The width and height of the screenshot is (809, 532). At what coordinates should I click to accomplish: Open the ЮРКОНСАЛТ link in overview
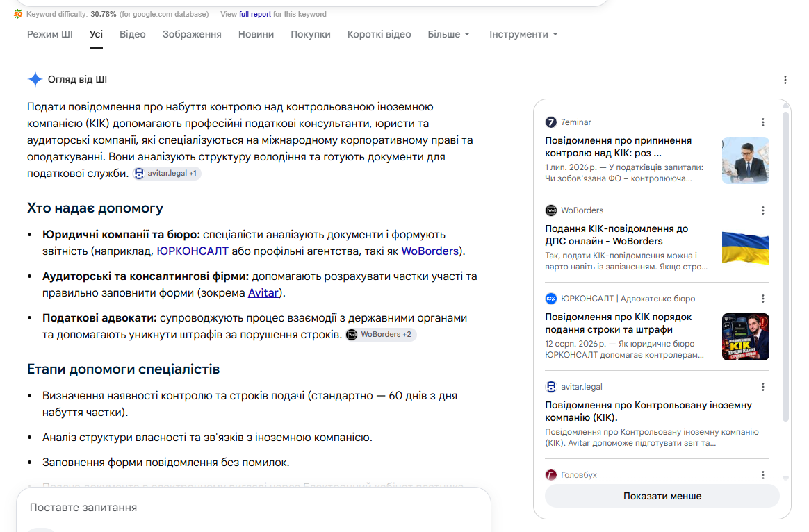coord(193,251)
